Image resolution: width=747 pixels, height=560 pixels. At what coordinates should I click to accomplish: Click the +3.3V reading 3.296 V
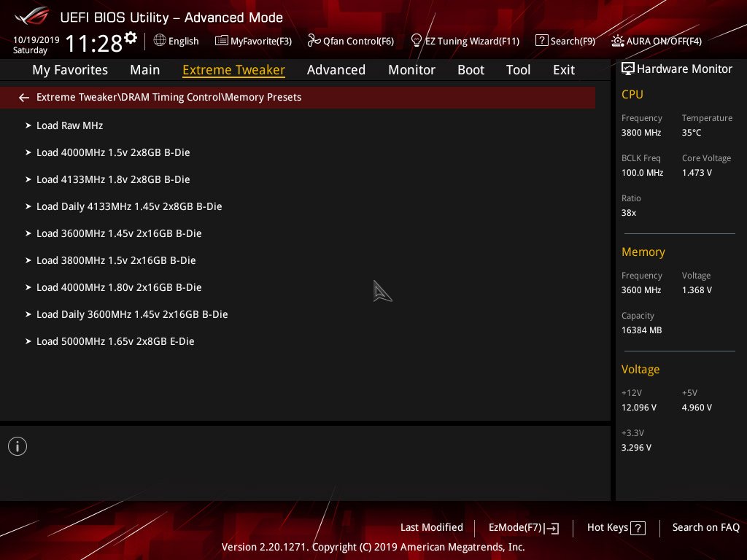(636, 448)
